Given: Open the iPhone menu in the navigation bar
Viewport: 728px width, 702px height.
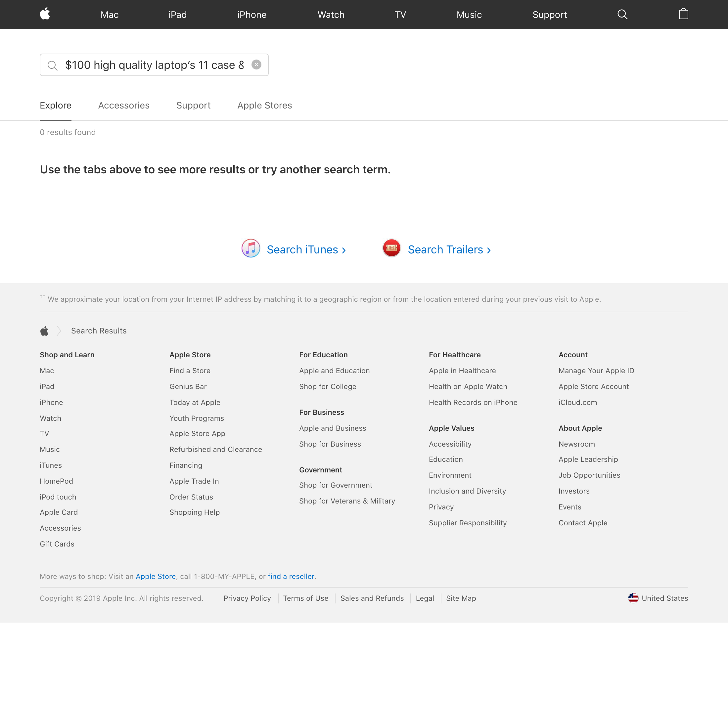Looking at the screenshot, I should pyautogui.click(x=251, y=15).
